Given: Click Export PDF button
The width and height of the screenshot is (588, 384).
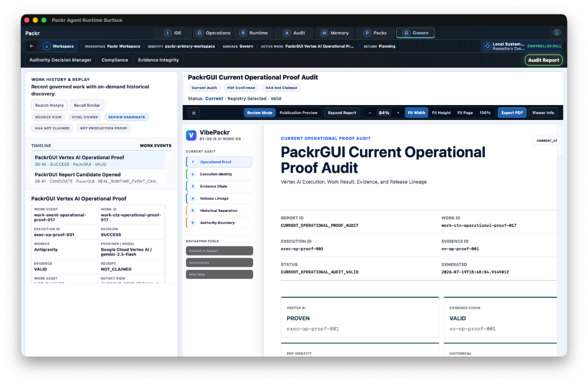Looking at the screenshot, I should click(512, 113).
